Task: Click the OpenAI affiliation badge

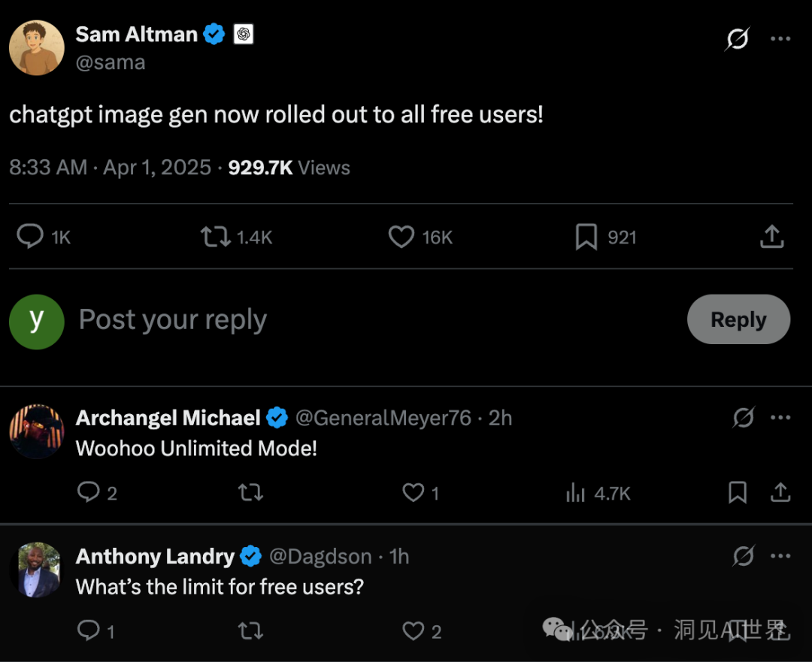Action: pyautogui.click(x=243, y=35)
